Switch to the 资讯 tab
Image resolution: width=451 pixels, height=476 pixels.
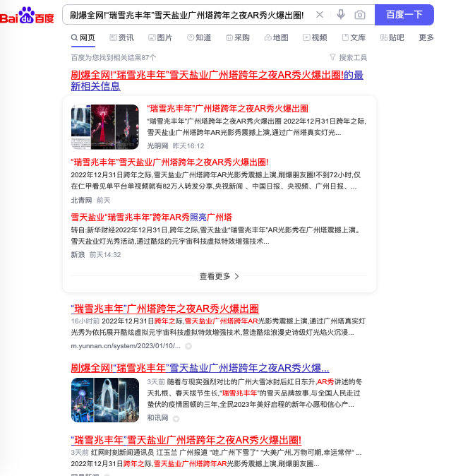click(121, 37)
